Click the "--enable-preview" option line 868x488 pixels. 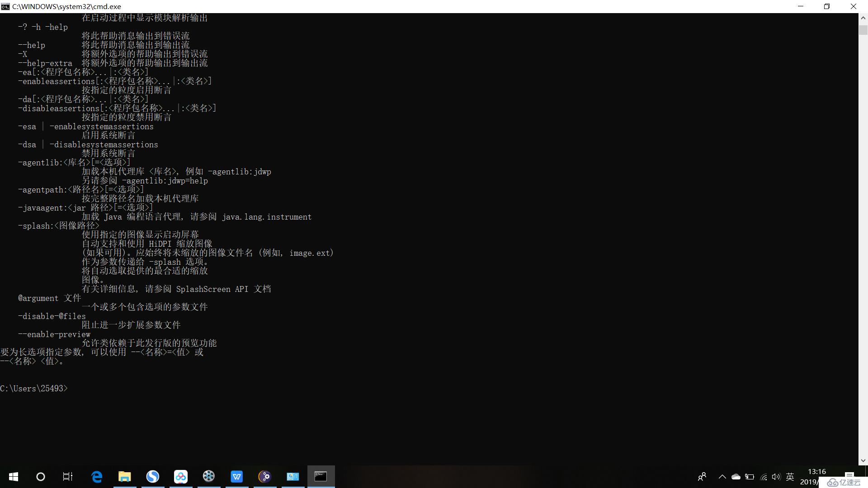(x=54, y=334)
